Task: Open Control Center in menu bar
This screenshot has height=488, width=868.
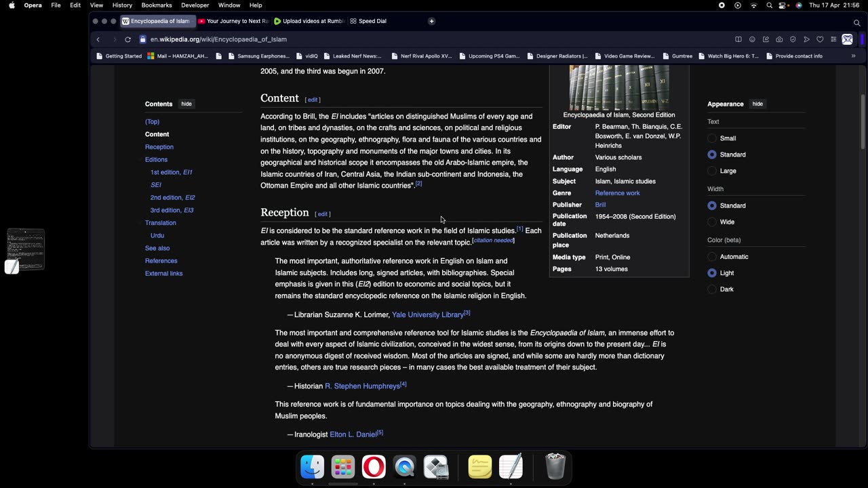Action: click(x=783, y=5)
